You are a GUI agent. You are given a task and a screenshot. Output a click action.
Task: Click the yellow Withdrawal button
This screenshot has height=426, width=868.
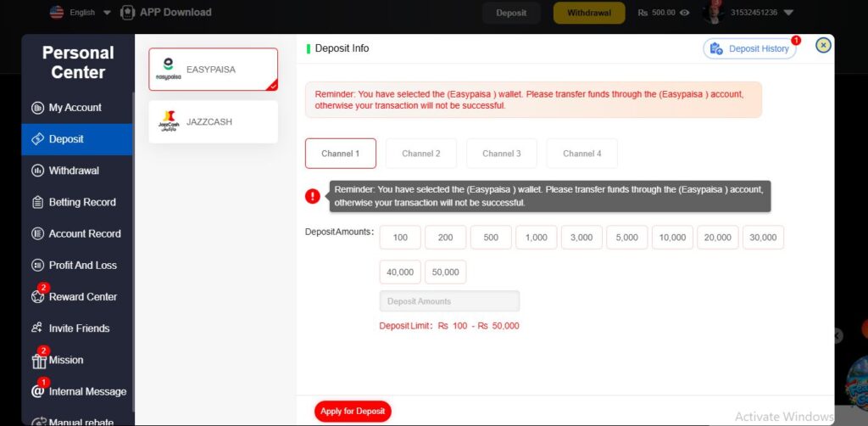coord(589,13)
